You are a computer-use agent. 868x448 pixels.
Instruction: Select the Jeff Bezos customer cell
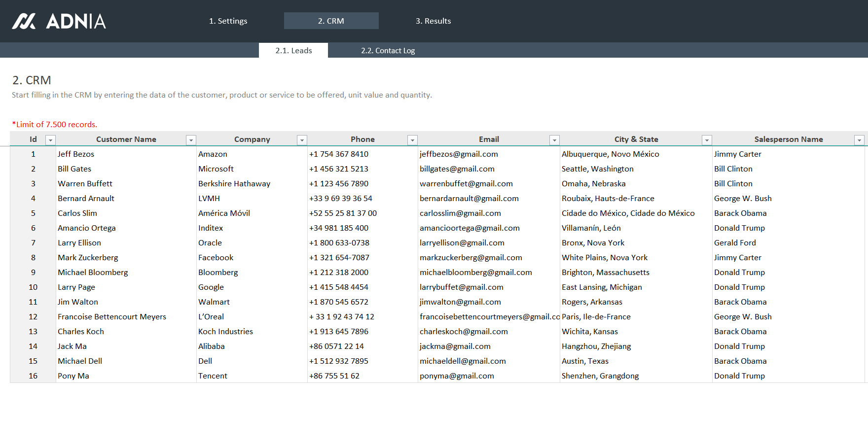coord(126,154)
